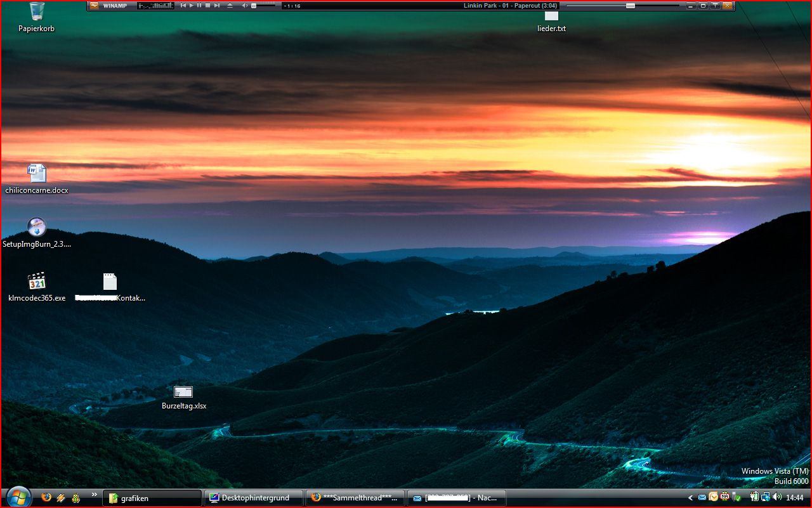Click the Linkin Park Papercut song title
The width and height of the screenshot is (812, 508).
click(x=510, y=6)
